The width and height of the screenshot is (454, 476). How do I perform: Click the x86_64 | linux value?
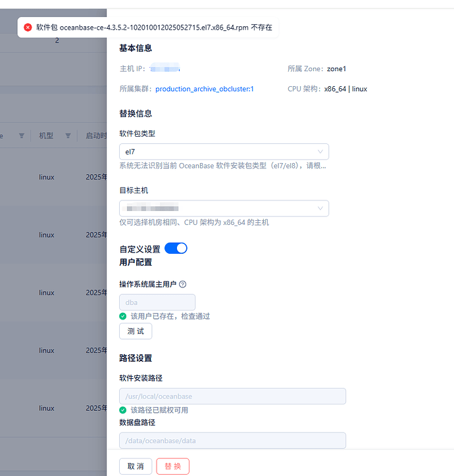[345, 89]
